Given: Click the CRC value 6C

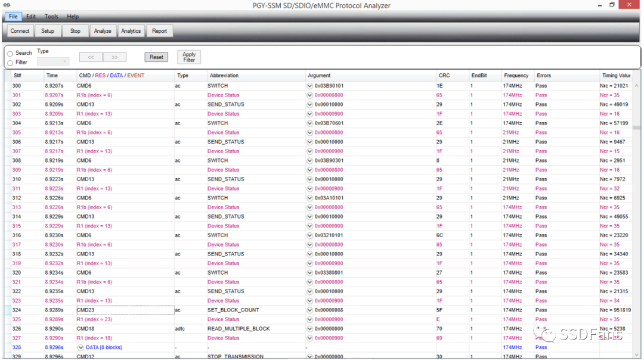Looking at the screenshot, I should tap(439, 235).
